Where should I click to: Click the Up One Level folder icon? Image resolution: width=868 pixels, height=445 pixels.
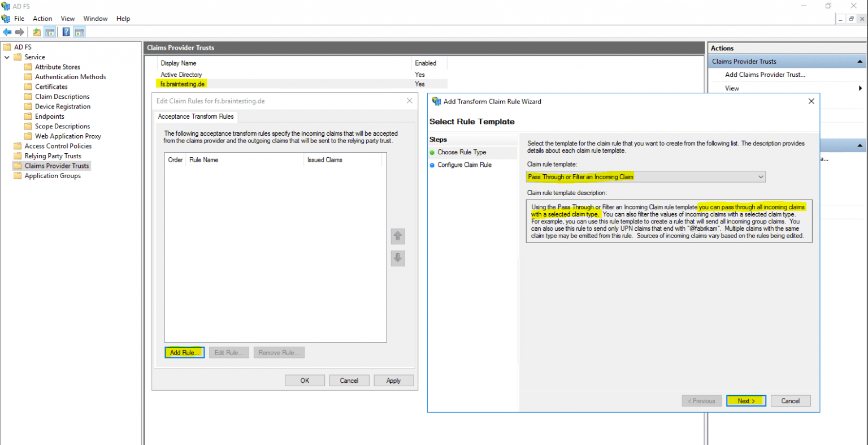(37, 32)
